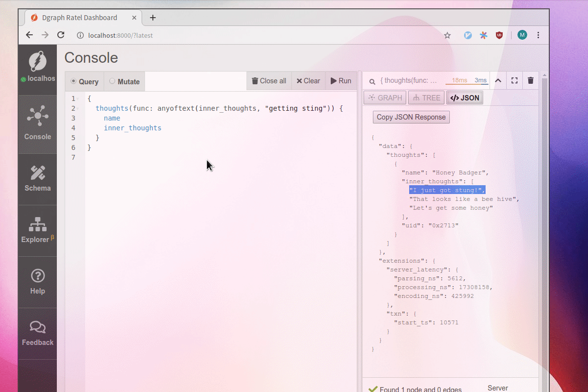The image size is (588, 392).
Task: Open a new browser tab
Action: point(153,18)
